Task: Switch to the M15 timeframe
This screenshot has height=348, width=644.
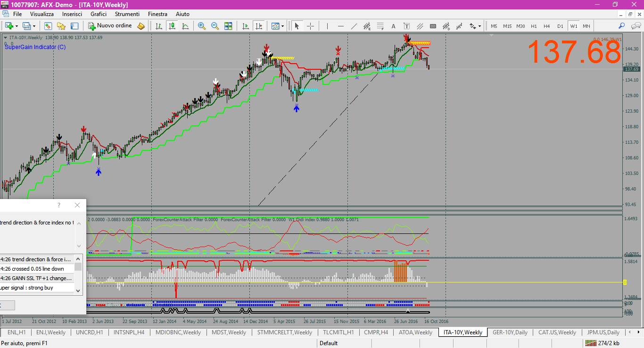Action: tap(507, 26)
